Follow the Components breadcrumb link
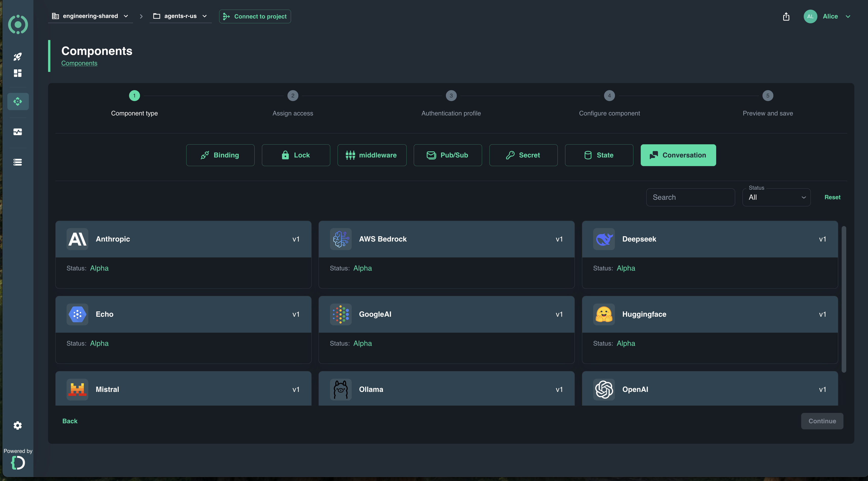868x481 pixels. (x=79, y=63)
